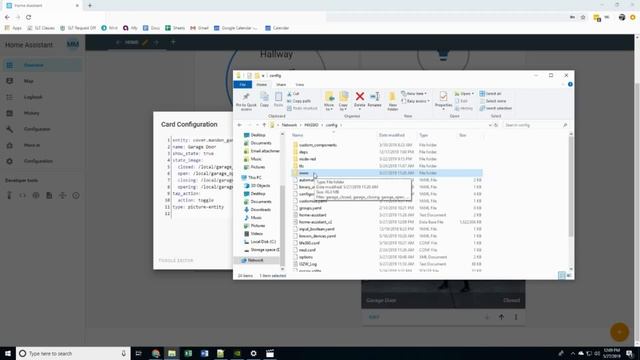
Task: Select 3D Objects in the navigation pane
Action: click(x=260, y=186)
